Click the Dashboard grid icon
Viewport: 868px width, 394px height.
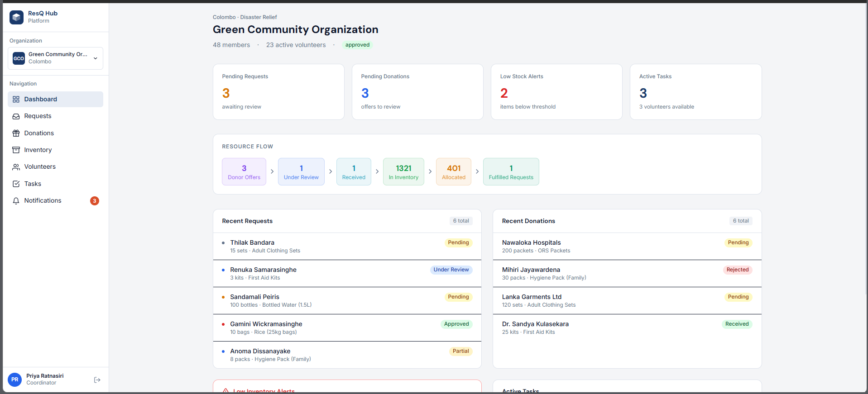pos(16,100)
